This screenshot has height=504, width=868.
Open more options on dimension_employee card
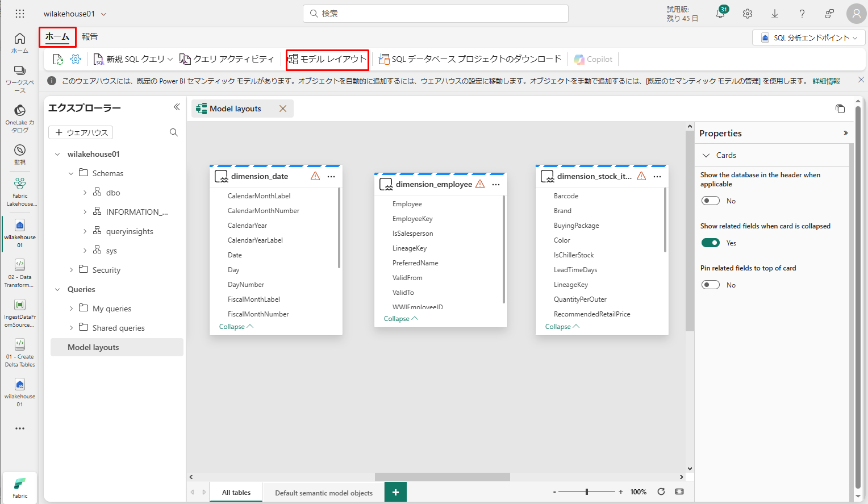(496, 184)
